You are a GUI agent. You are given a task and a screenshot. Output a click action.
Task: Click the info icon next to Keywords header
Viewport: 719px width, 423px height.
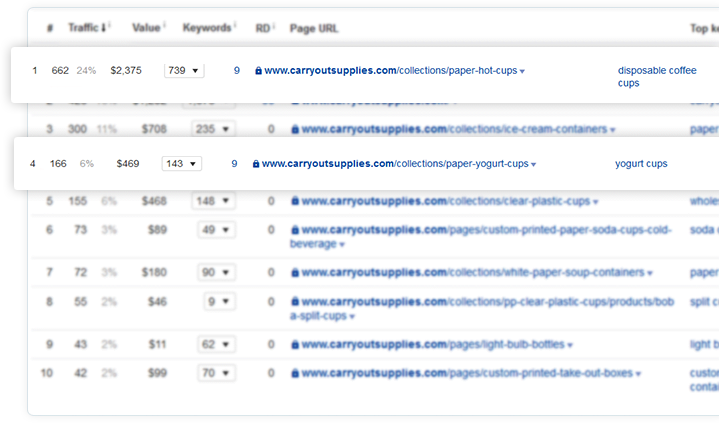coord(235,24)
